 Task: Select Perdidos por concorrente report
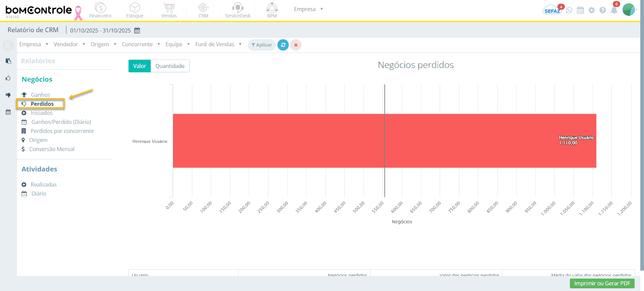tap(62, 131)
